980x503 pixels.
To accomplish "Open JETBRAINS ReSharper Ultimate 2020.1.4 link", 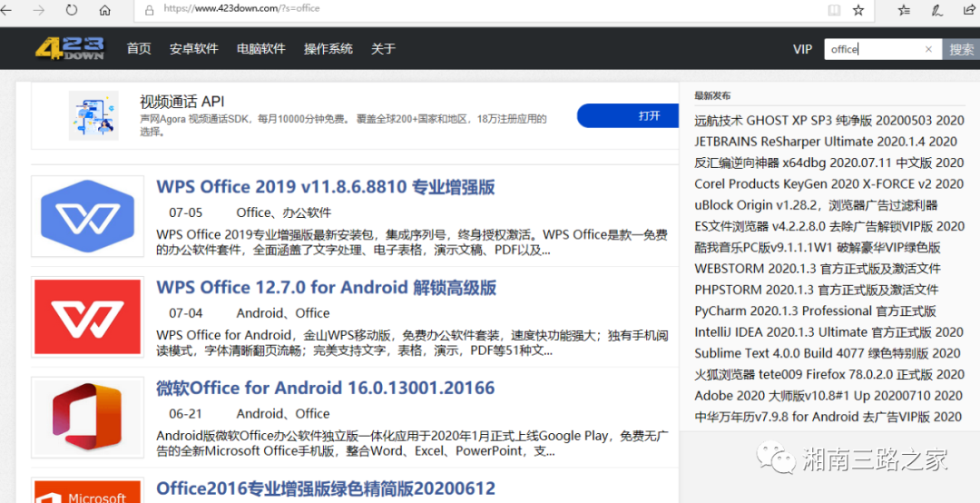I will point(826,142).
